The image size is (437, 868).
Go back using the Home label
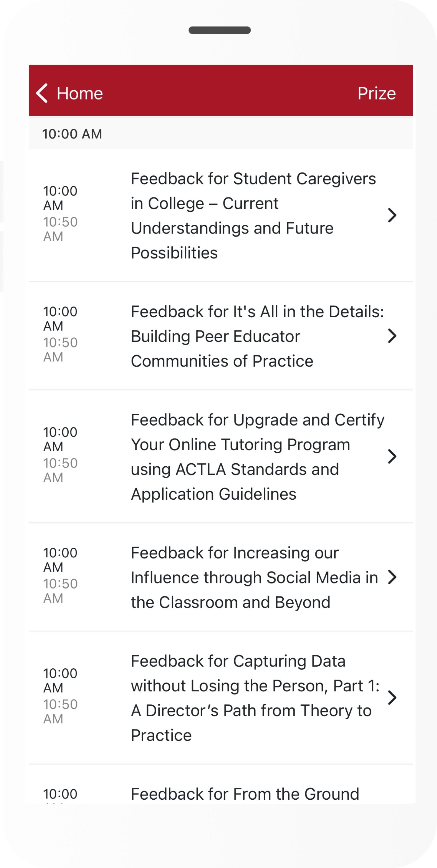[80, 93]
